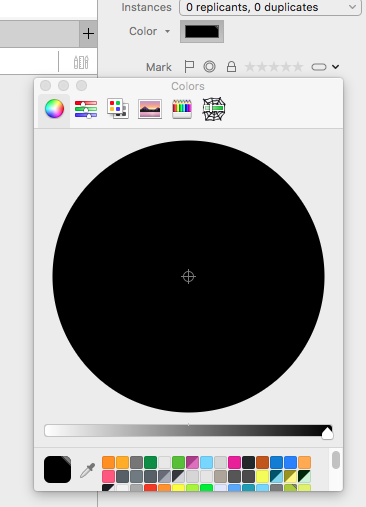The width and height of the screenshot is (366, 507).
Task: Open the Instances dropdown
Action: [270, 7]
